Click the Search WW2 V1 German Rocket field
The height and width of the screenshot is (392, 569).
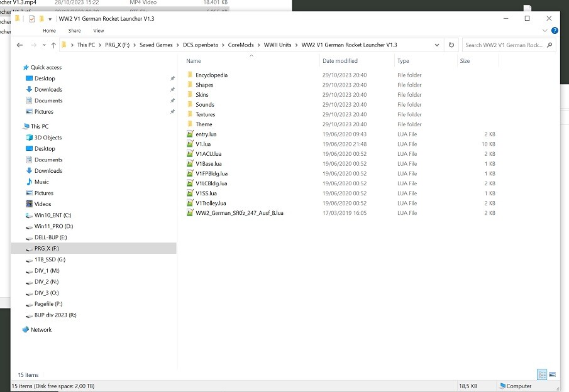[509, 45]
